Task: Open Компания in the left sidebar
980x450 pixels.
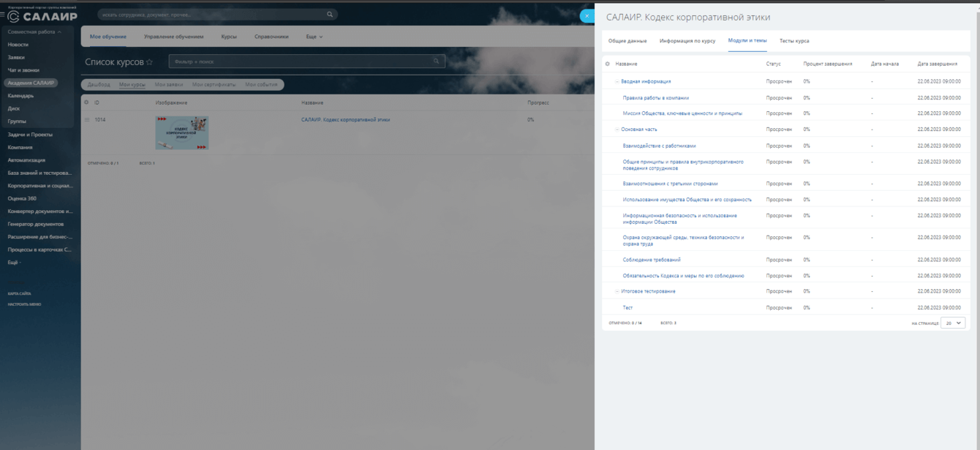Action: 20,147
